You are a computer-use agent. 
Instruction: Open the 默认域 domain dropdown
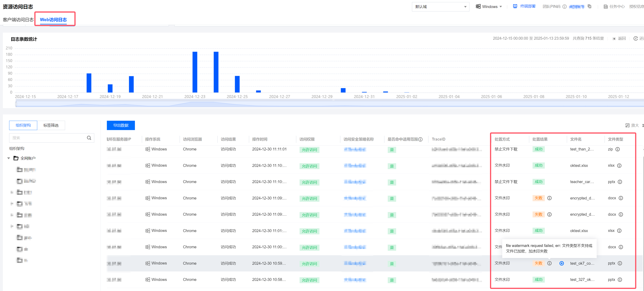click(x=440, y=7)
